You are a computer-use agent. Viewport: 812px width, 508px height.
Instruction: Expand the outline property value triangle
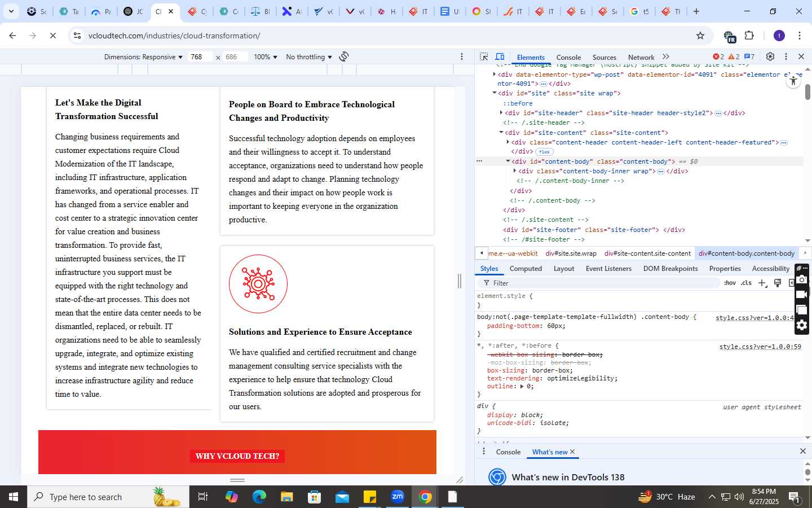(x=522, y=387)
